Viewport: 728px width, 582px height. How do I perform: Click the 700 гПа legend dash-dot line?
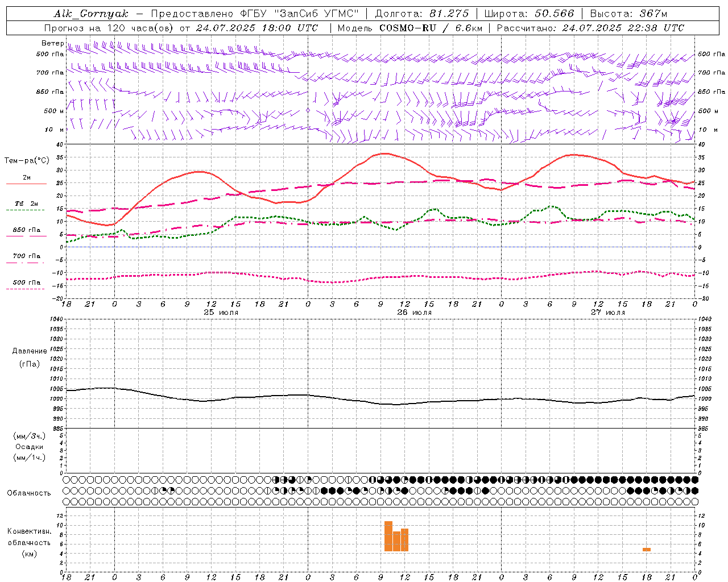click(25, 263)
